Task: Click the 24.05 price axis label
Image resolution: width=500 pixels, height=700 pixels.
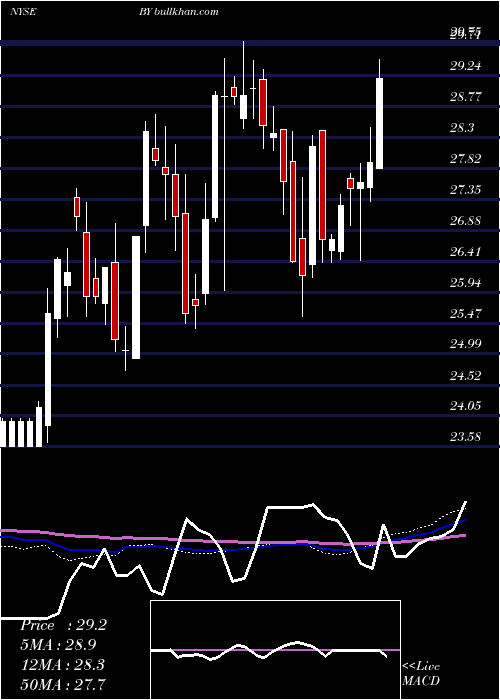Action: (466, 406)
